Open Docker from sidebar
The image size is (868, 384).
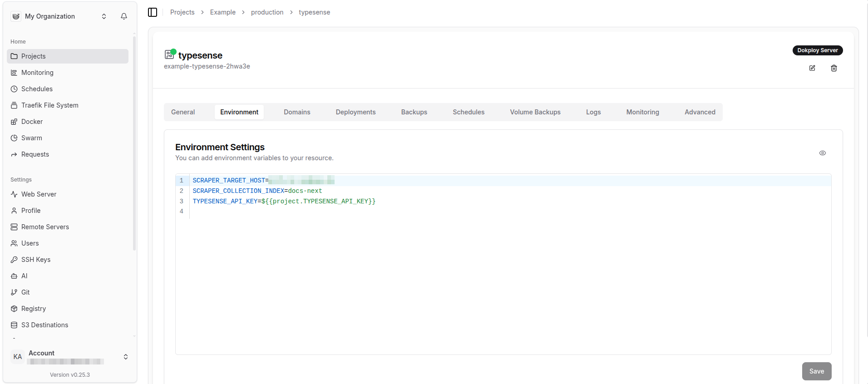[x=32, y=122]
